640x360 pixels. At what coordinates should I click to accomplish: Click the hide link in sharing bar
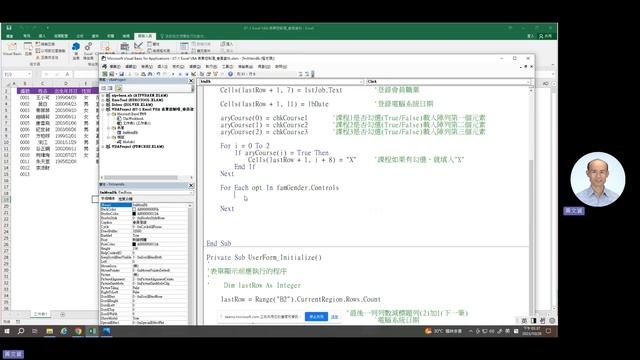point(334,317)
